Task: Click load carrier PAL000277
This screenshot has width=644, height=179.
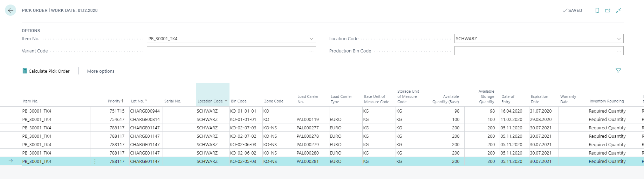Action: point(308,128)
